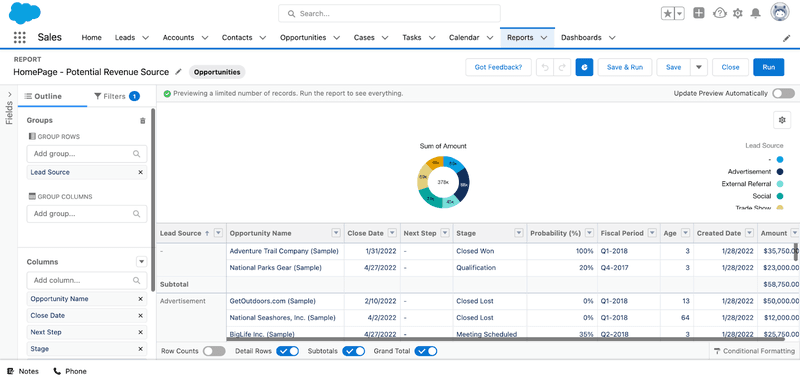The image size is (800, 382).
Task: Open chart properties gear icon
Action: point(782,120)
